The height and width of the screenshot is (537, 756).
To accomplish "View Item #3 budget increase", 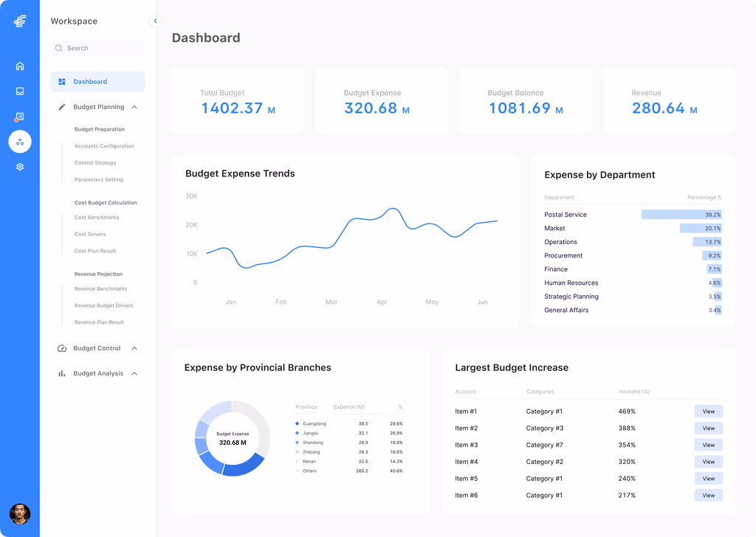I will tap(708, 445).
